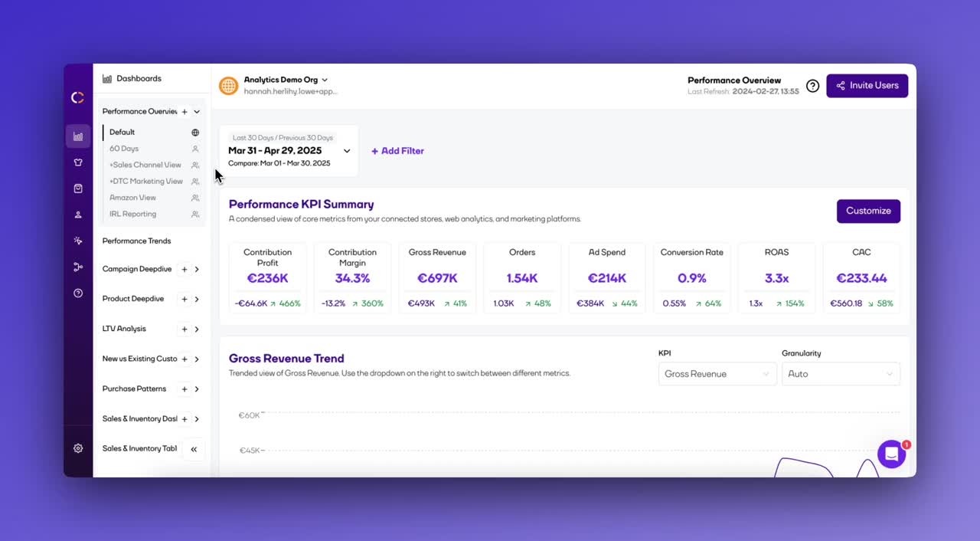Image resolution: width=980 pixels, height=541 pixels.
Task: Open the Analytics Demo Org switcher
Action: click(286, 80)
